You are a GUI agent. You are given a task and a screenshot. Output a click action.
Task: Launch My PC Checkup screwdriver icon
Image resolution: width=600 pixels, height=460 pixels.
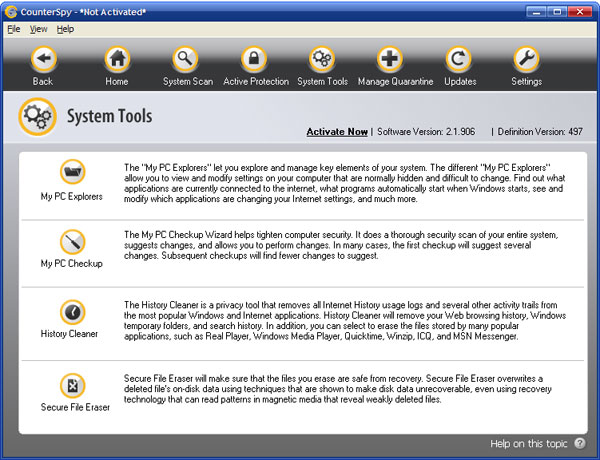click(72, 242)
